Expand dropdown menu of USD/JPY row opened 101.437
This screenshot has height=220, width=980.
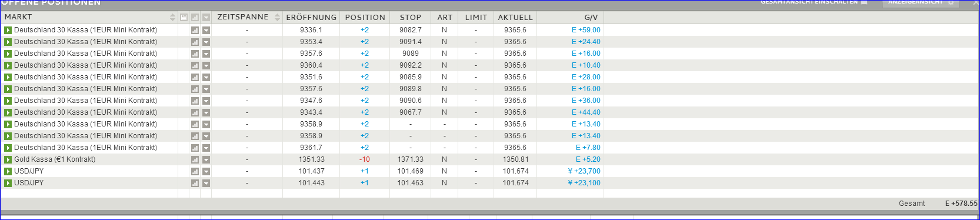tap(206, 171)
